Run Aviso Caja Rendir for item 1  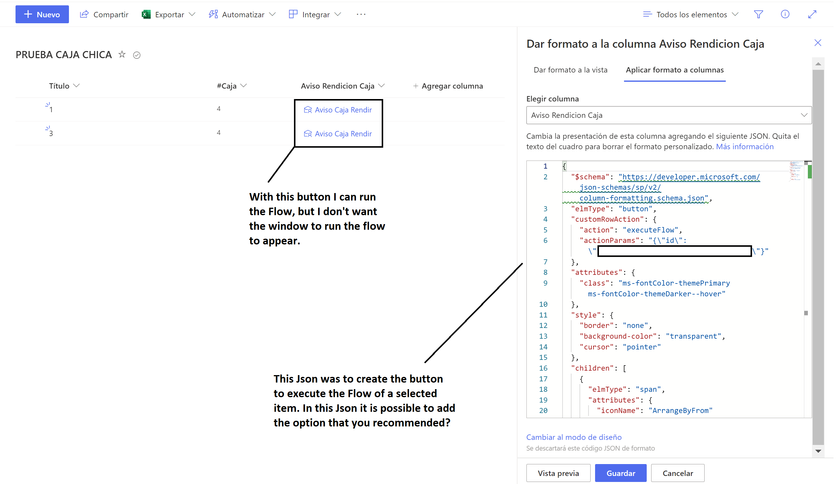(x=338, y=110)
